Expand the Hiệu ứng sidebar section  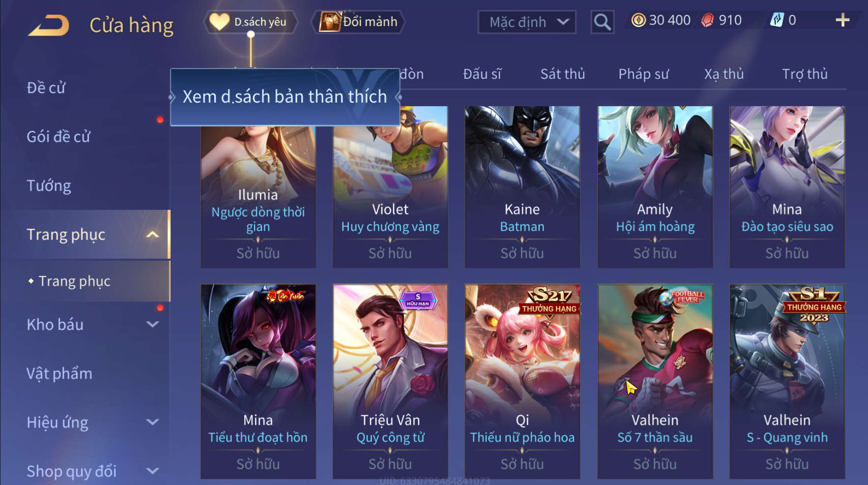[153, 422]
